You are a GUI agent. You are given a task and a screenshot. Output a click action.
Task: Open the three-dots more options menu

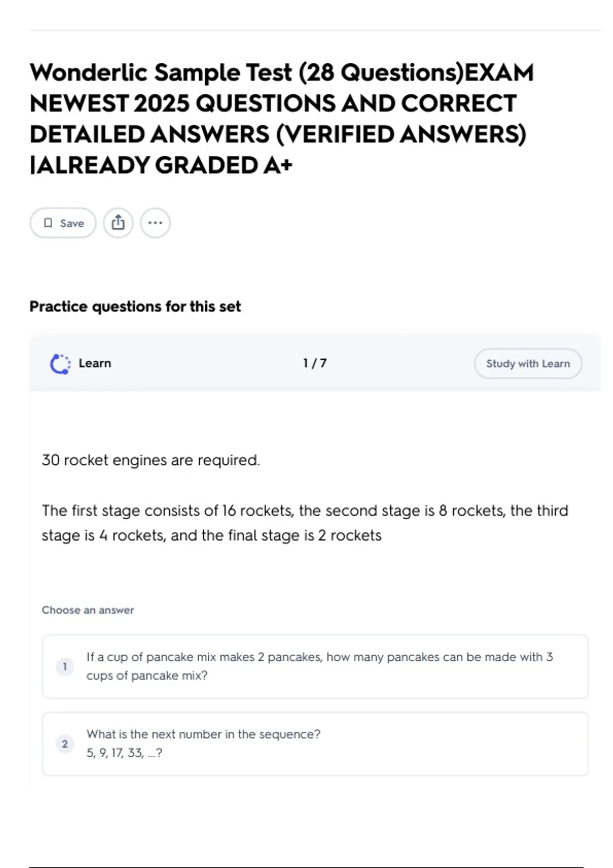click(155, 223)
